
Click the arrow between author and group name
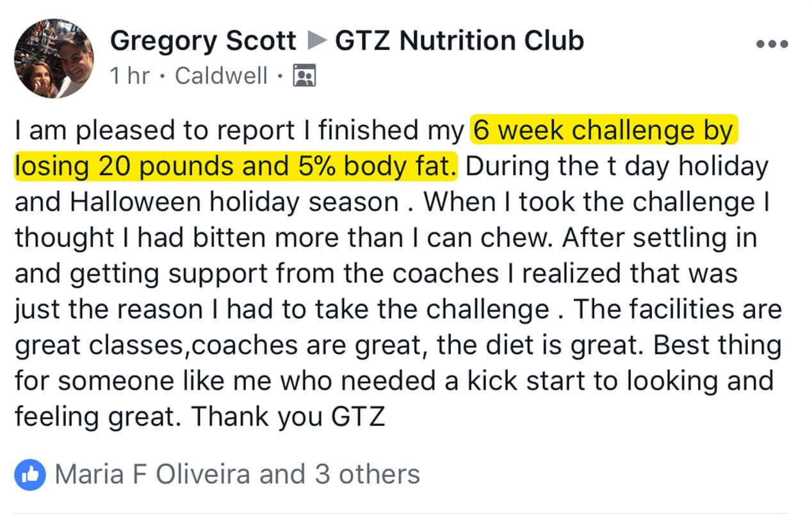[316, 42]
